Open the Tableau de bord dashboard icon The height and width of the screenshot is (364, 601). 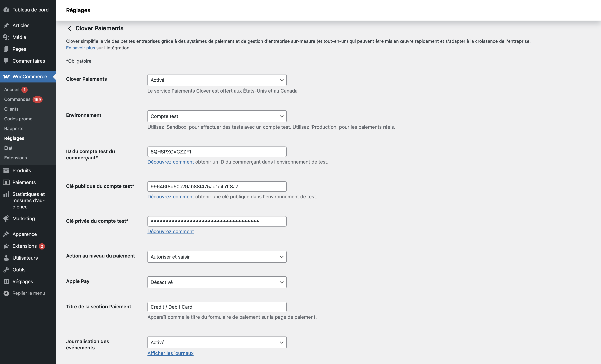[6, 10]
